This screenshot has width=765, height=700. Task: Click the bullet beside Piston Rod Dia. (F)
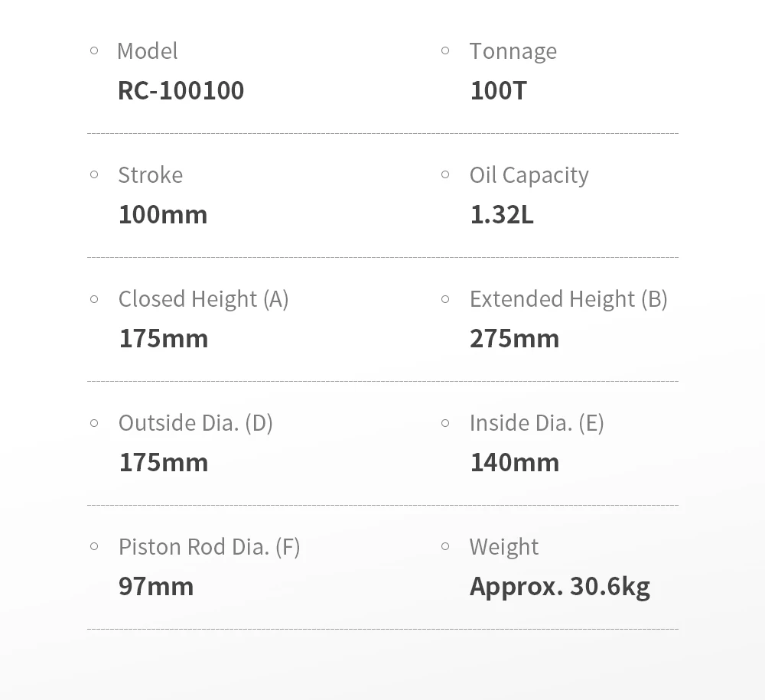pyautogui.click(x=94, y=546)
